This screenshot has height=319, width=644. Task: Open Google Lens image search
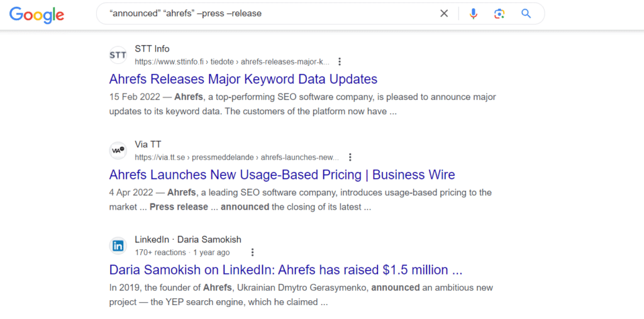click(x=499, y=14)
